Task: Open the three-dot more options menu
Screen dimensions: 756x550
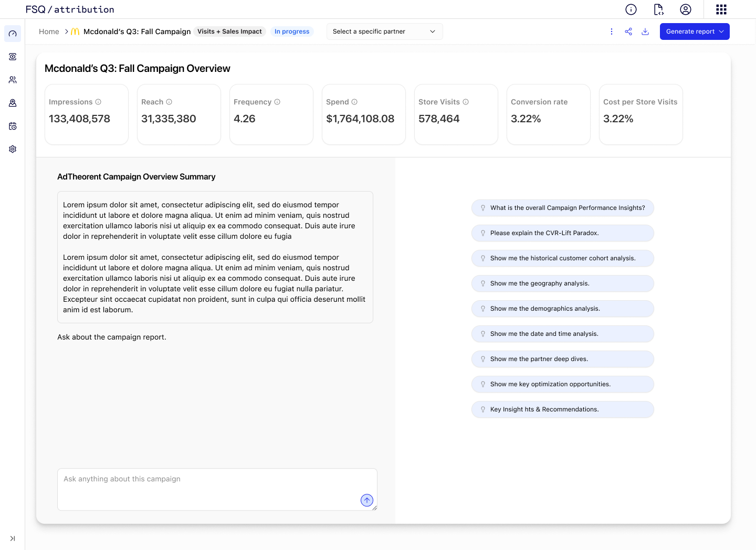Action: click(x=612, y=31)
